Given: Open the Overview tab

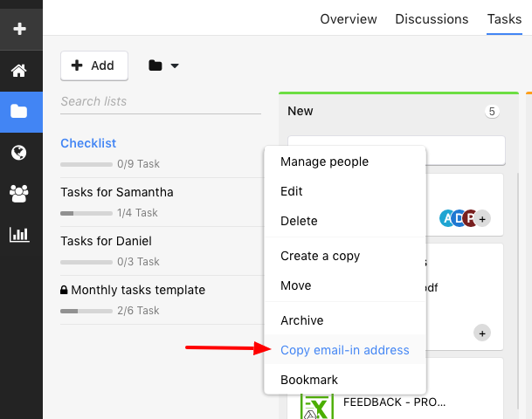Looking at the screenshot, I should tap(349, 19).
